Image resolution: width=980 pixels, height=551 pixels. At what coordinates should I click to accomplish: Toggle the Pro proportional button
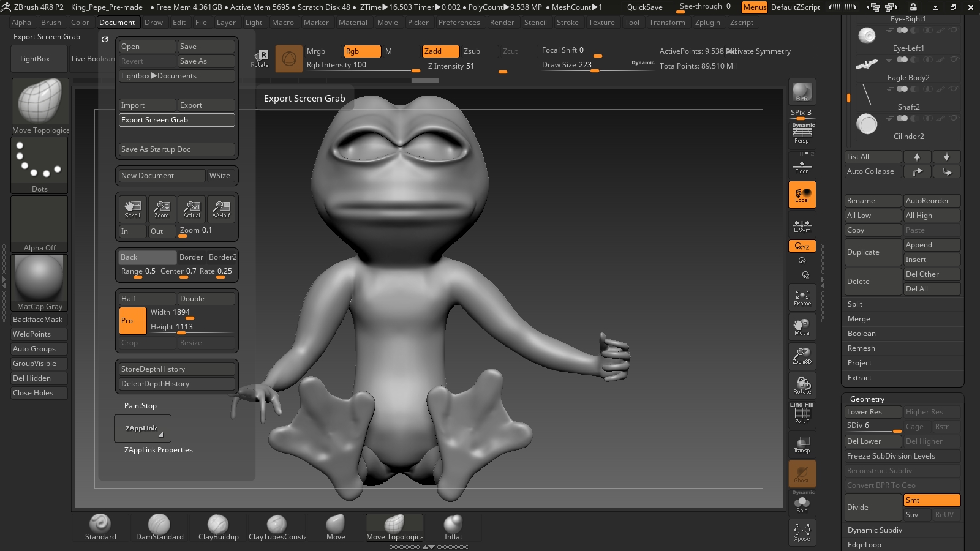132,321
